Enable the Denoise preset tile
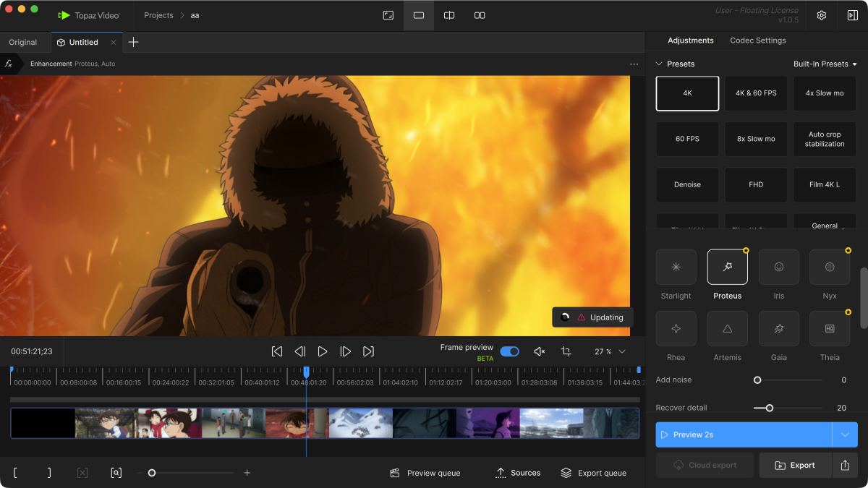The image size is (868, 488). click(x=687, y=185)
